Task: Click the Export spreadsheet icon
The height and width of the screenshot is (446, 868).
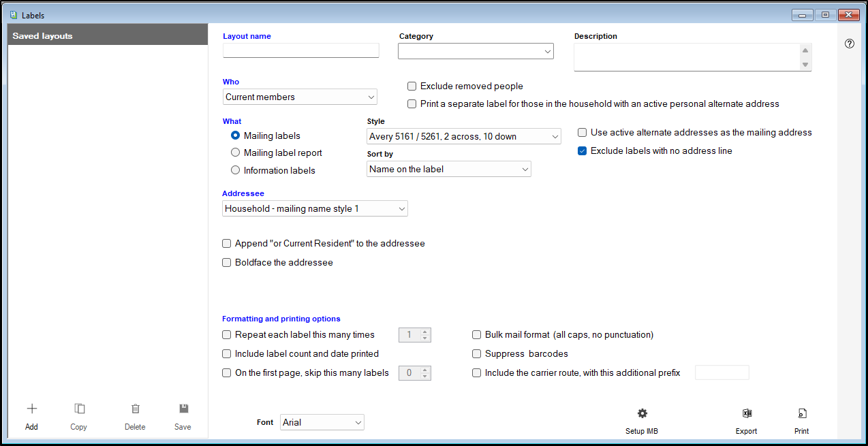Action: click(x=747, y=414)
